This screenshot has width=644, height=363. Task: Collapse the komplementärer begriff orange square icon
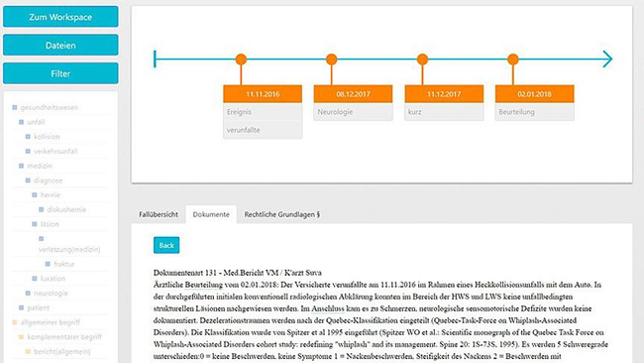click(22, 336)
